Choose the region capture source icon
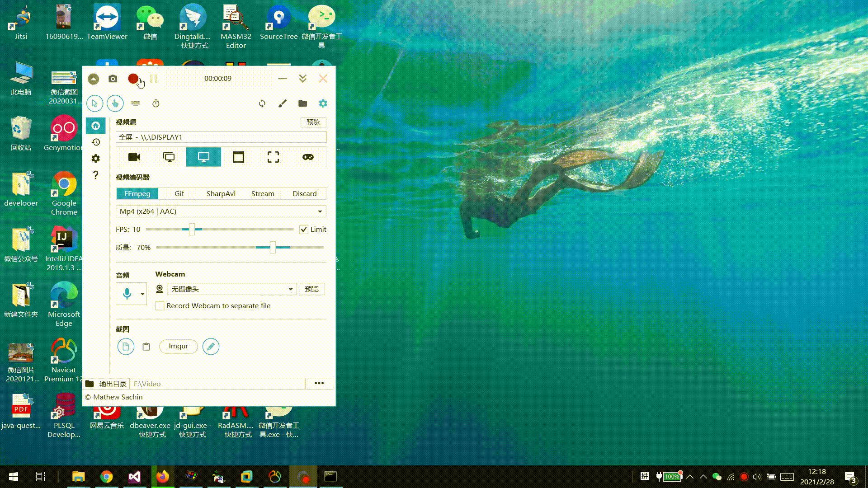 pyautogui.click(x=273, y=157)
